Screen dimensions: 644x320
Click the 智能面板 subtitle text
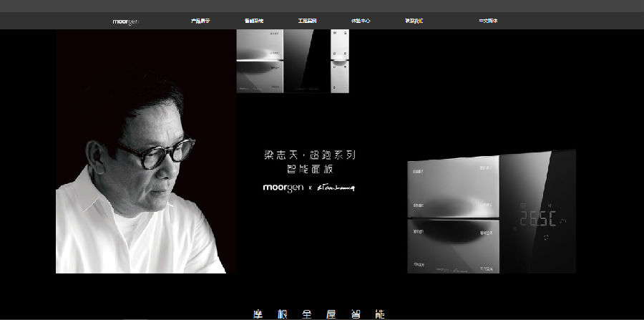(310, 169)
